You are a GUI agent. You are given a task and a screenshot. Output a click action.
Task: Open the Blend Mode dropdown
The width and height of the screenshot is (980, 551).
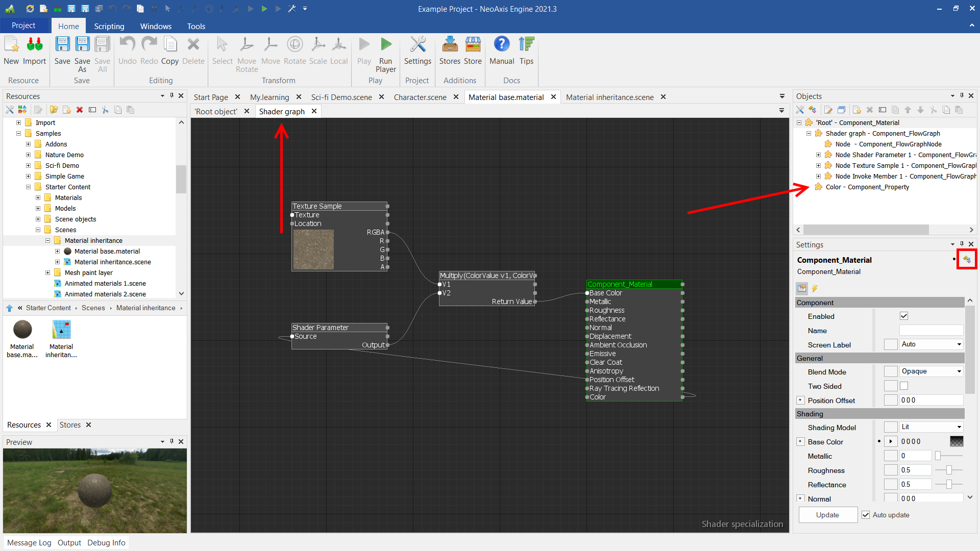(931, 371)
